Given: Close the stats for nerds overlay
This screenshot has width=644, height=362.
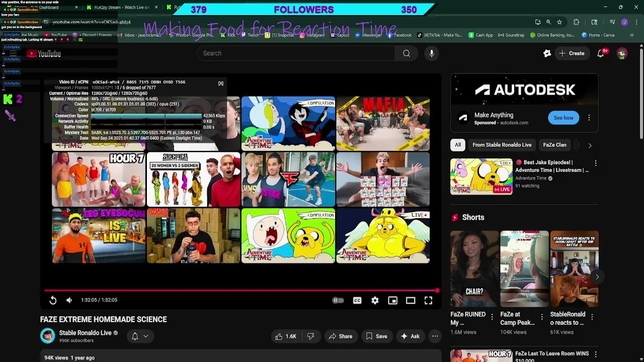Looking at the screenshot, I should 220,83.
